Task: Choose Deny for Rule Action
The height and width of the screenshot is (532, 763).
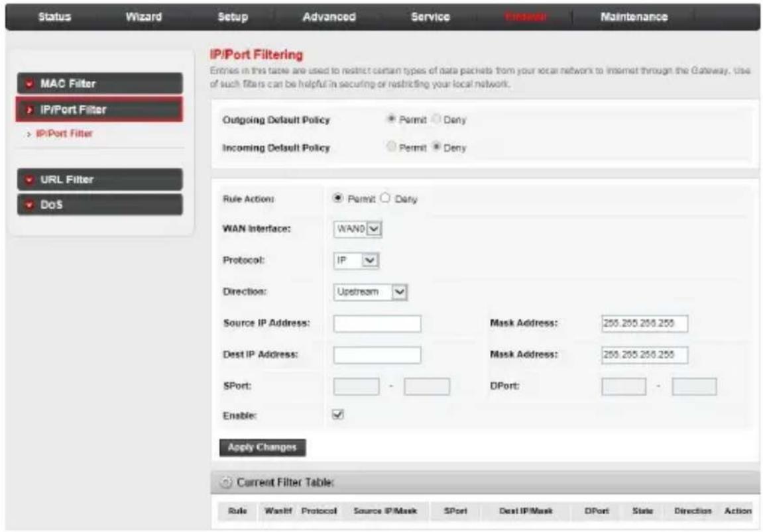Action: click(x=385, y=198)
